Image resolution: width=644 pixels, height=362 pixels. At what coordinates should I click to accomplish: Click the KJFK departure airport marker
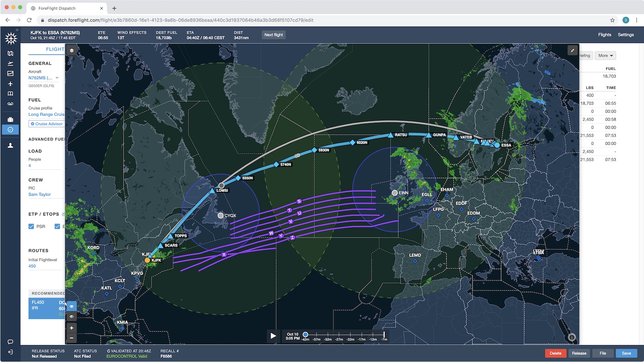tap(147, 260)
